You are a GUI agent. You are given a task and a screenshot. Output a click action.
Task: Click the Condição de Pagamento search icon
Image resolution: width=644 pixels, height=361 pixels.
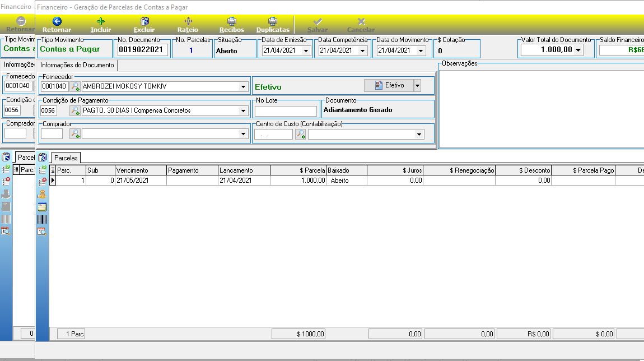tap(74, 110)
